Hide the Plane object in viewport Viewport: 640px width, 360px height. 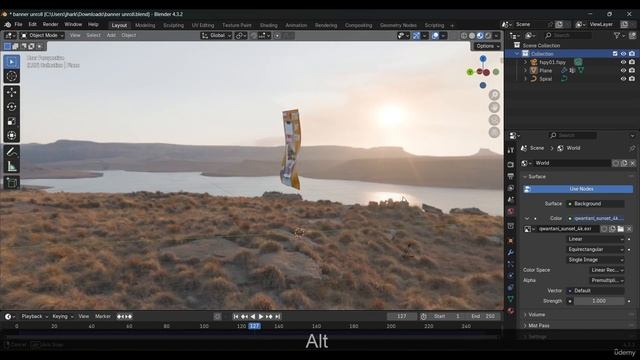pyautogui.click(x=623, y=71)
